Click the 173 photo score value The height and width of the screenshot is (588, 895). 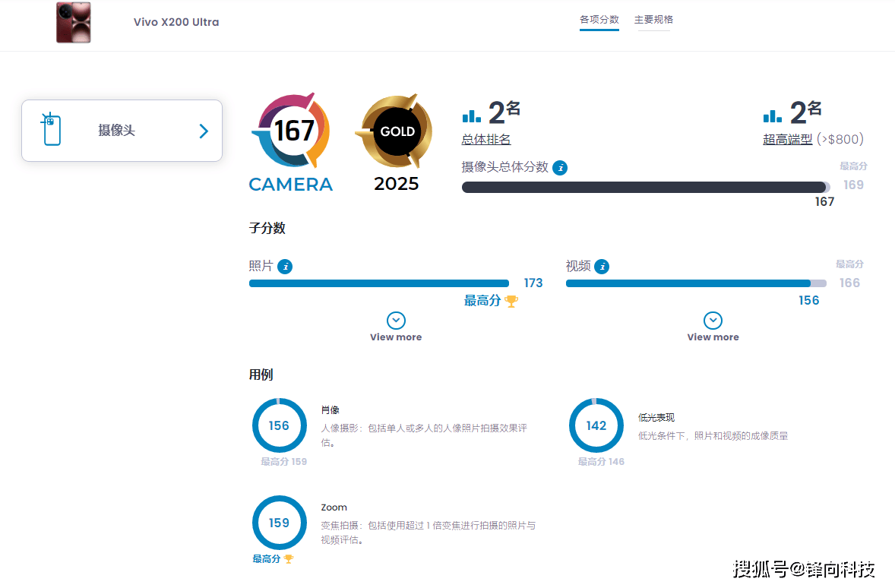(x=533, y=283)
